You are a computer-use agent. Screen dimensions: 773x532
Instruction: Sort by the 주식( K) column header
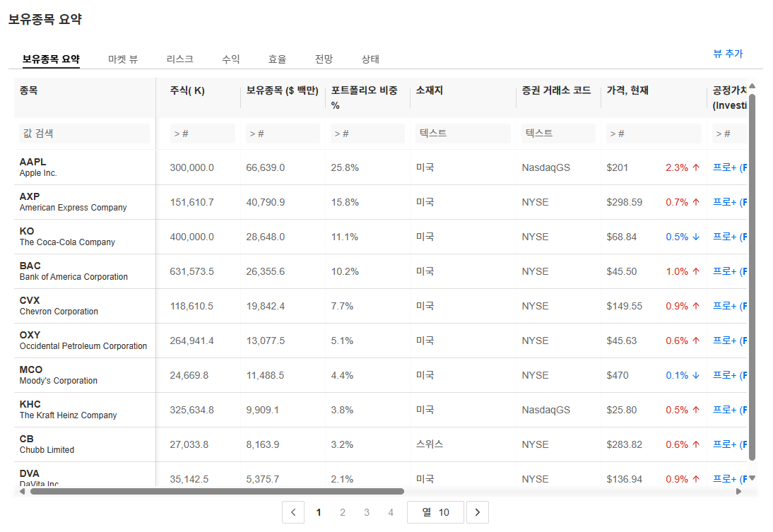point(187,90)
